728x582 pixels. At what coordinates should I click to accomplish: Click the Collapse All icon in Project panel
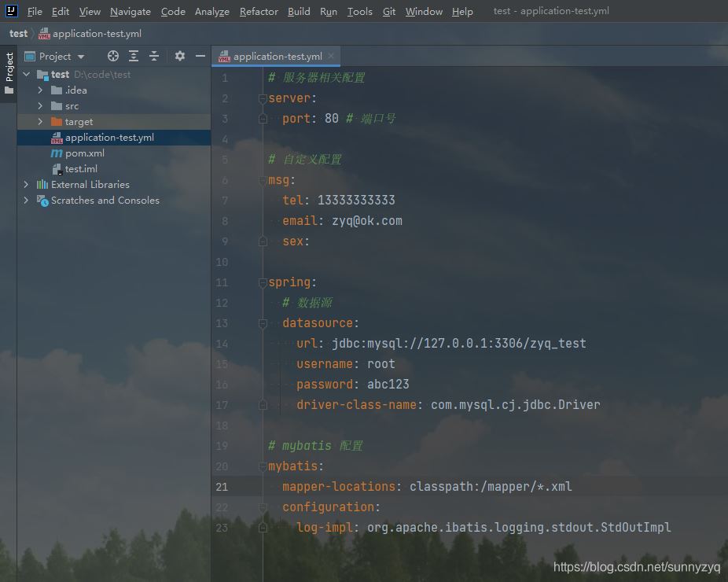pyautogui.click(x=154, y=56)
